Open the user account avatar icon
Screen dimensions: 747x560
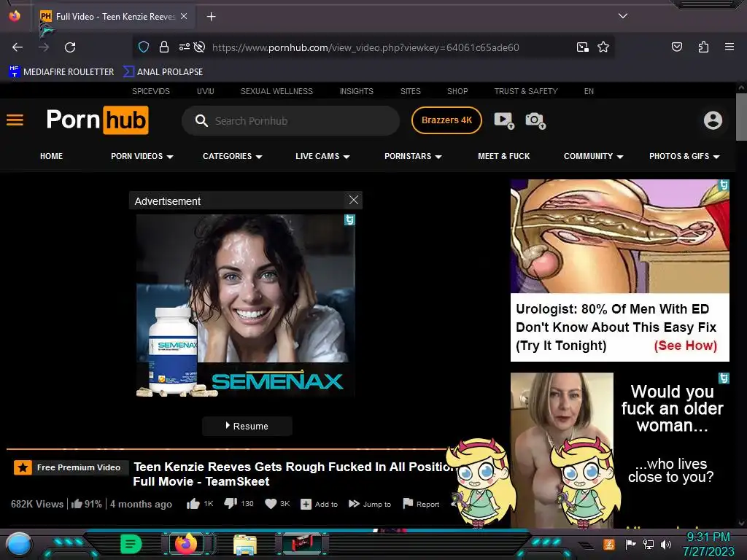click(713, 120)
